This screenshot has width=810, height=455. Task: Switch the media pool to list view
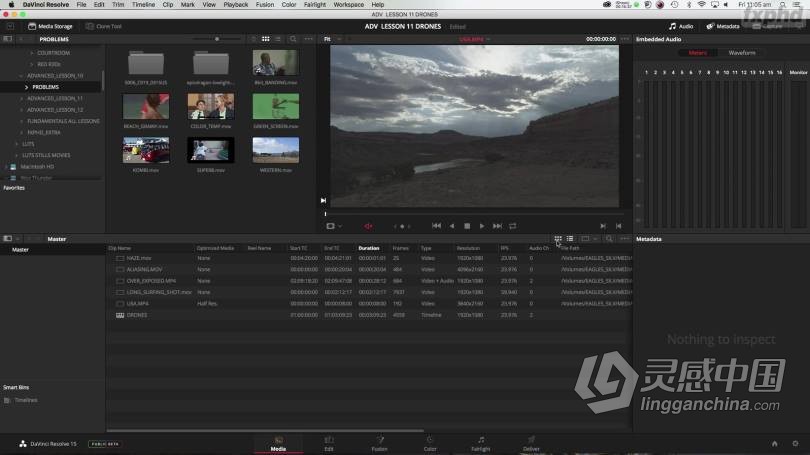pos(569,239)
